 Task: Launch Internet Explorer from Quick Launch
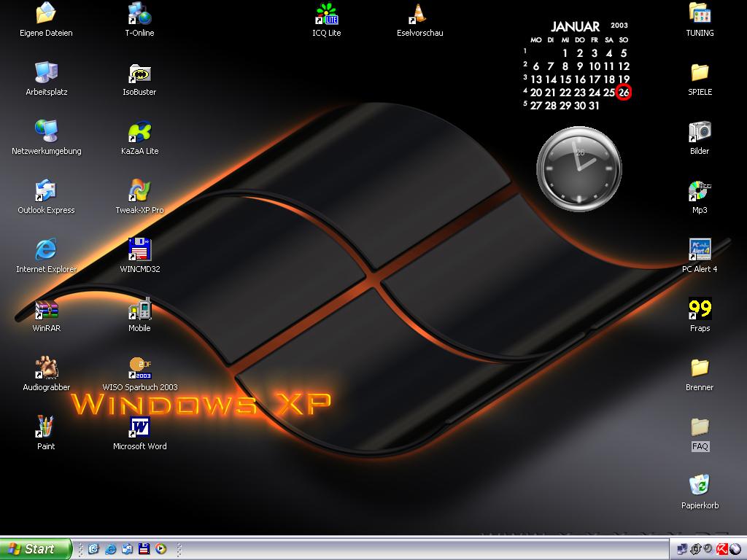click(111, 549)
